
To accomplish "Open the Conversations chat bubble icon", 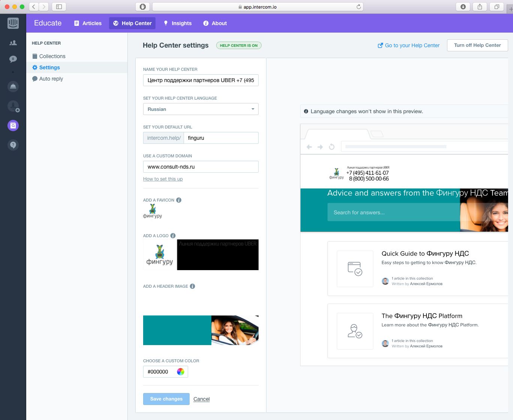I will (13, 59).
